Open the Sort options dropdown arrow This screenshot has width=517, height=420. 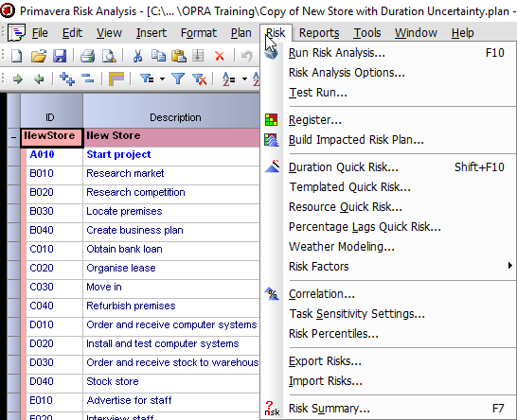(x=244, y=79)
